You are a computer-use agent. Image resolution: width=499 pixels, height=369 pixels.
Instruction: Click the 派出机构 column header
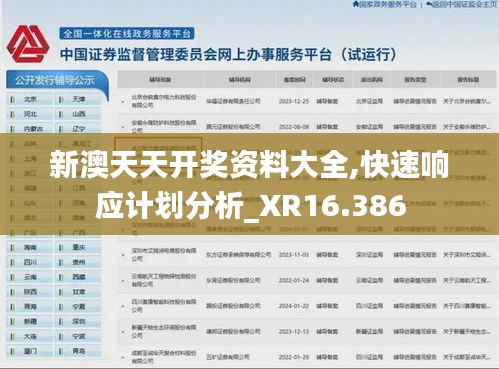372,80
